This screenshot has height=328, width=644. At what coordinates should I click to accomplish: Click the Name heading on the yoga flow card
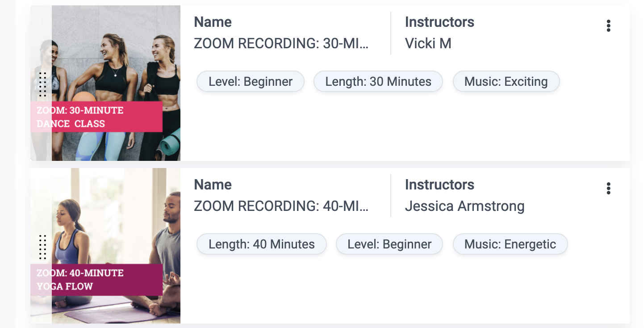point(213,185)
